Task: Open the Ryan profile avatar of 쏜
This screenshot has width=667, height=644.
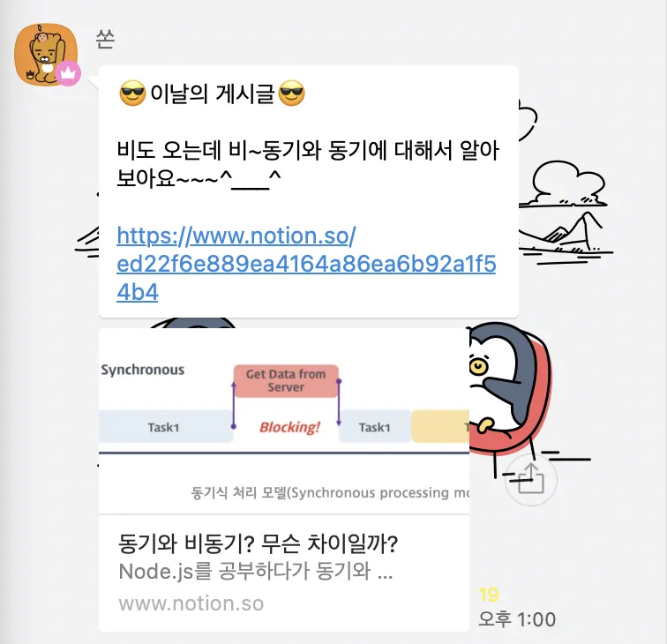Action: pyautogui.click(x=46, y=55)
